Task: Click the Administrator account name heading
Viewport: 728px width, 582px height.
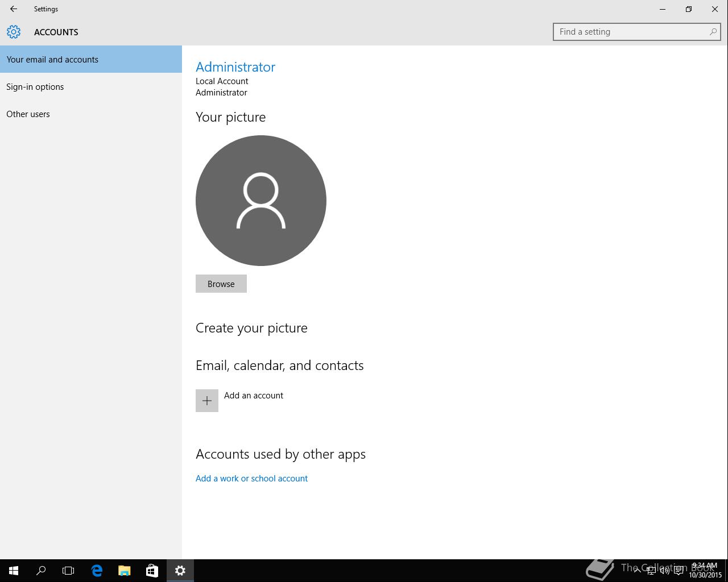Action: [235, 66]
